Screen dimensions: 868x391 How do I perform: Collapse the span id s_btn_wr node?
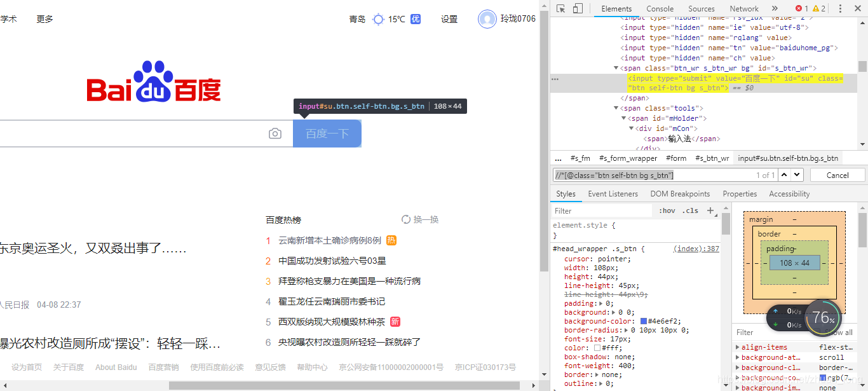click(x=616, y=67)
